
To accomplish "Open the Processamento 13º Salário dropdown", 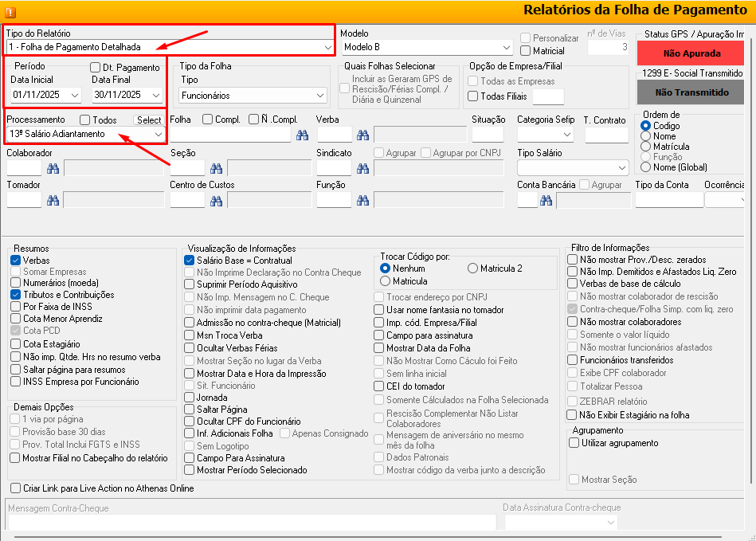I will click(x=158, y=135).
